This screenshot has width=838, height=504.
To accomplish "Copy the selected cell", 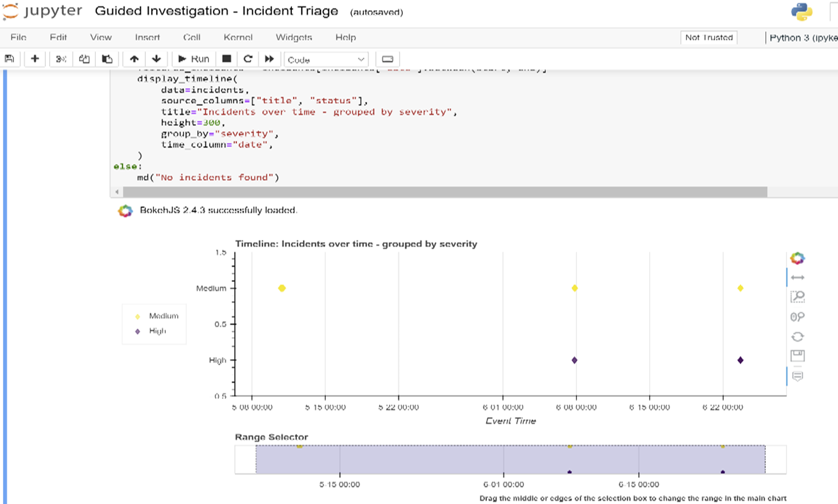I will (x=84, y=59).
